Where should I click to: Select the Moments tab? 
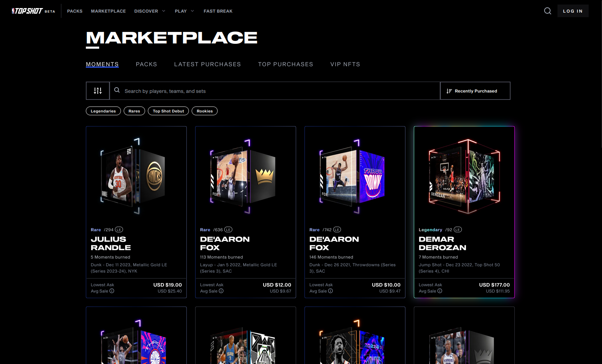[x=102, y=64]
